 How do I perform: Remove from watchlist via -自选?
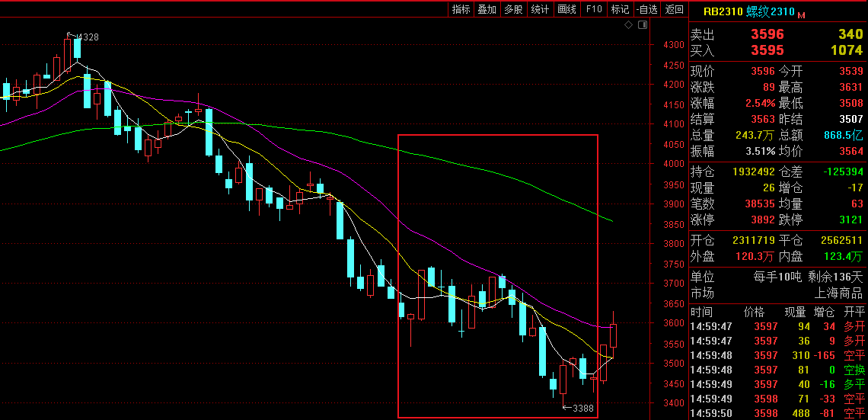click(x=646, y=9)
